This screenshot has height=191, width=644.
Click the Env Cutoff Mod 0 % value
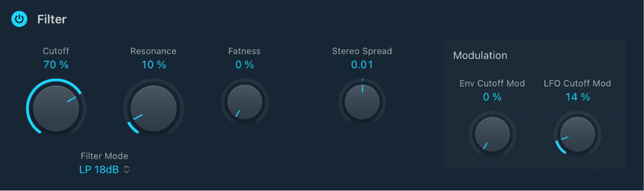(492, 97)
